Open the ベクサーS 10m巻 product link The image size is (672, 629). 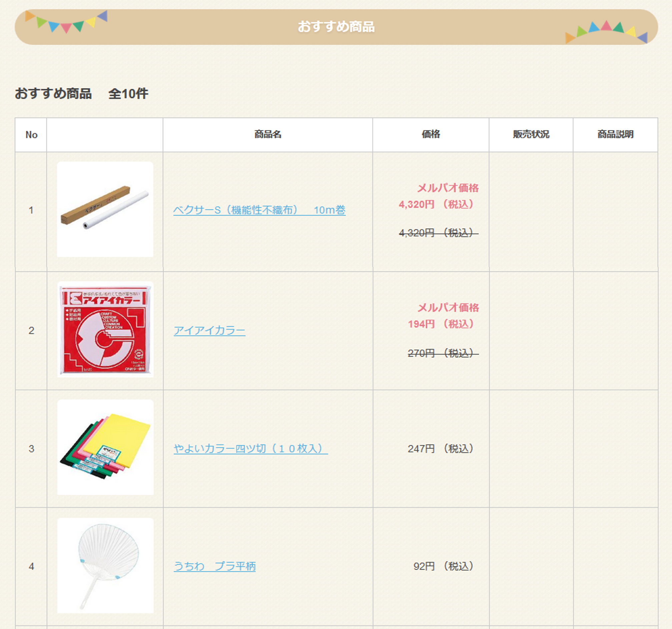pos(259,210)
